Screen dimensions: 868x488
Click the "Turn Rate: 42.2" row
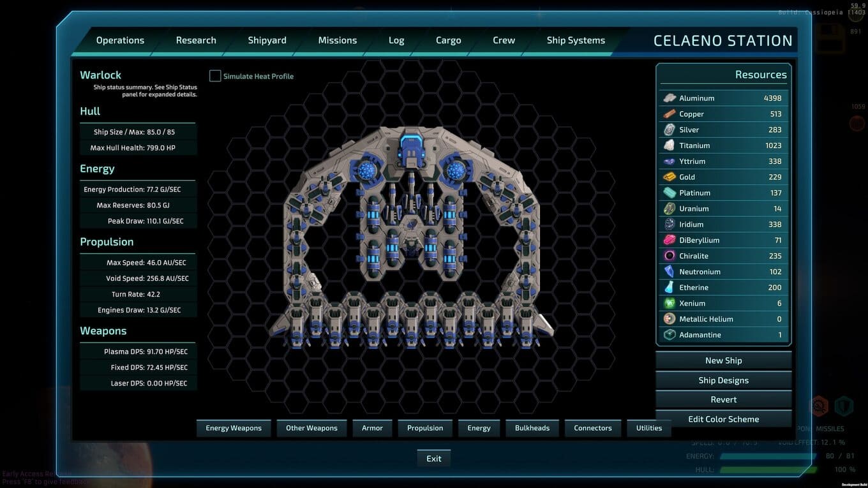[138, 294]
